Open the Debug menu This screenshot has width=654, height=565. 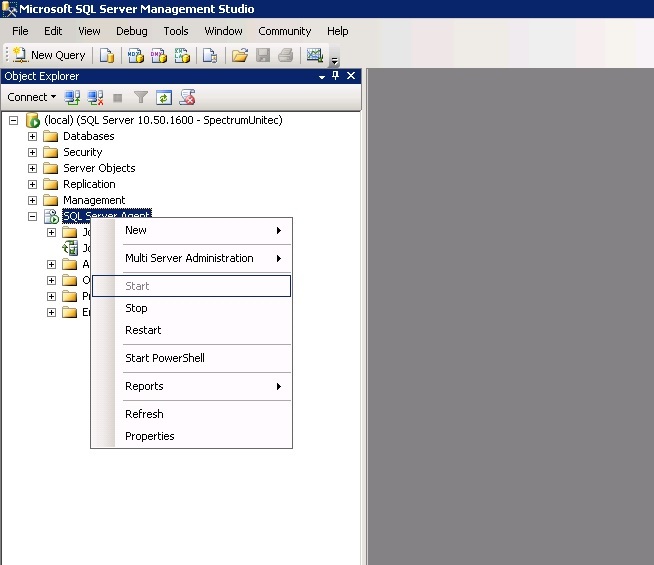pyautogui.click(x=132, y=31)
